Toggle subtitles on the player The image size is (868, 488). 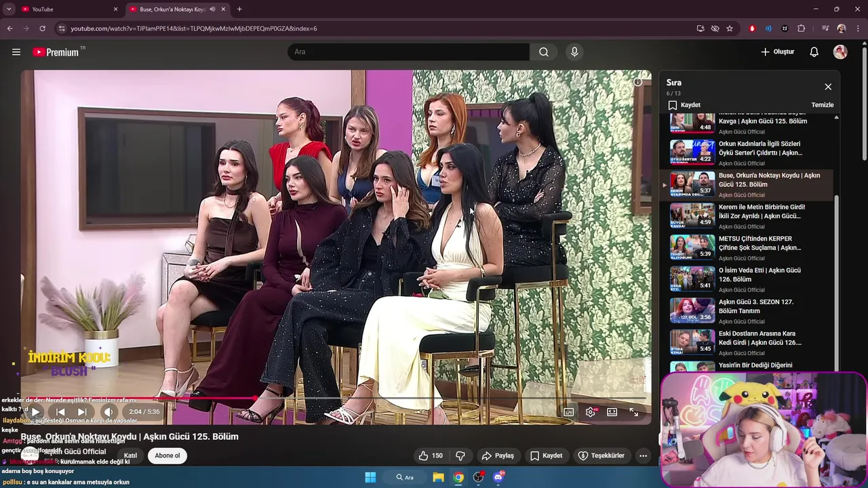pos(569,411)
